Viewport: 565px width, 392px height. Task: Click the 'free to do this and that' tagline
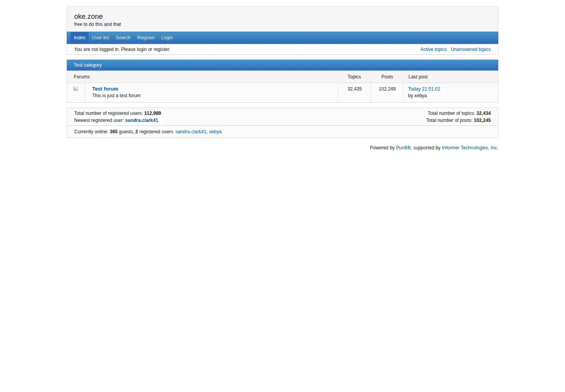click(98, 24)
